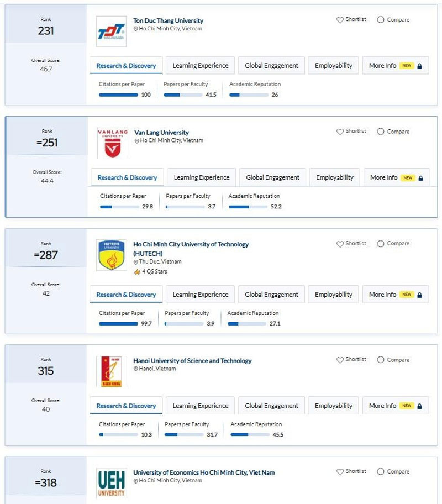442x504 pixels.
Task: Switch to Learning Experience tab for Ton Duc Thang
Action: [200, 66]
